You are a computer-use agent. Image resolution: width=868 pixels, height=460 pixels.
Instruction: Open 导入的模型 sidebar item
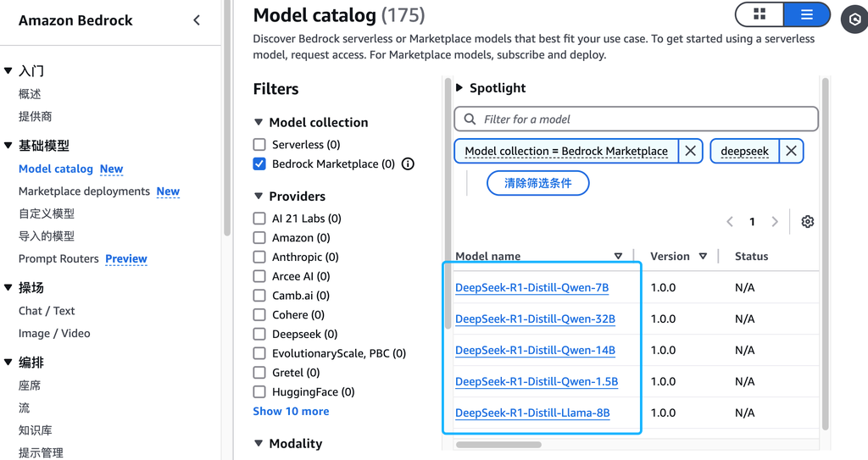[47, 236]
